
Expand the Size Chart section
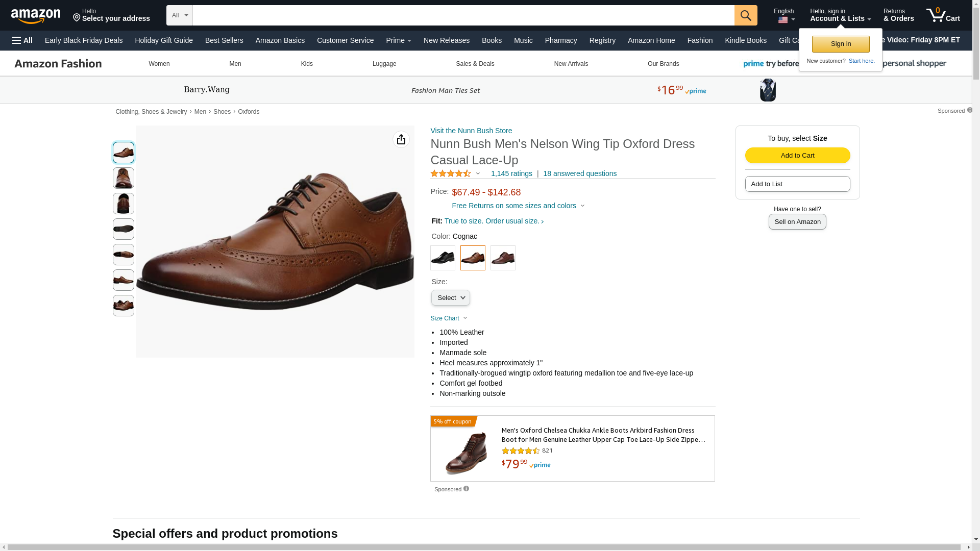tap(449, 318)
